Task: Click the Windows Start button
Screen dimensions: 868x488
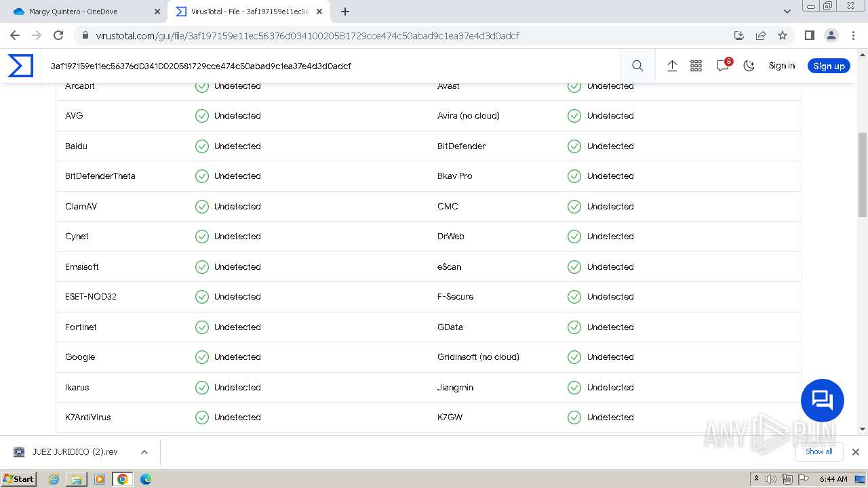Action: 19,479
